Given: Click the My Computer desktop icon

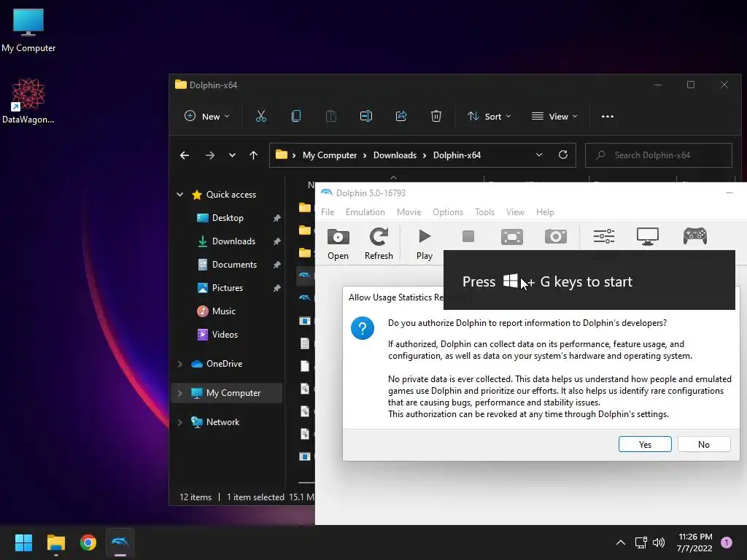Looking at the screenshot, I should [x=28, y=30].
